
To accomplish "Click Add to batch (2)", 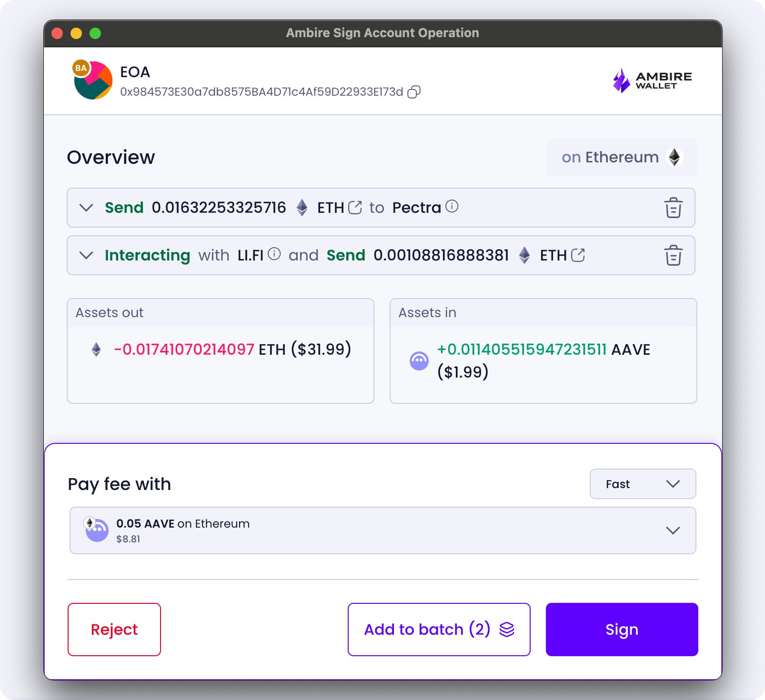I will pos(439,630).
